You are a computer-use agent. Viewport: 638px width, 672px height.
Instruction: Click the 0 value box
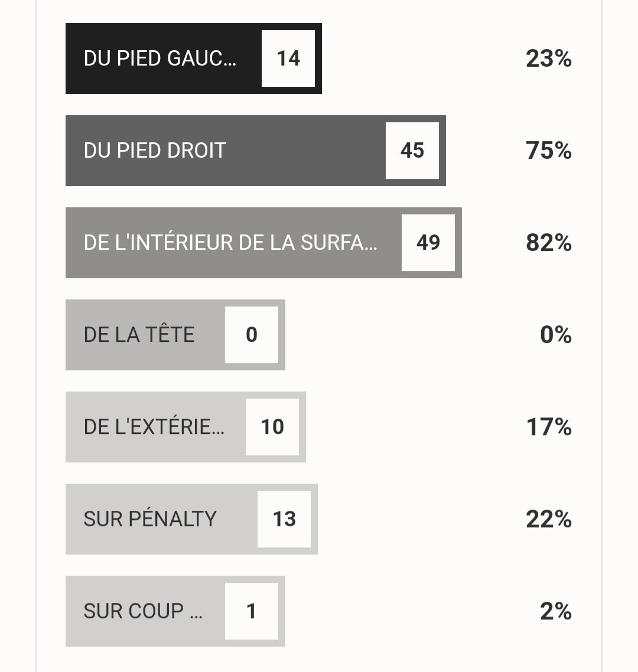[251, 335]
